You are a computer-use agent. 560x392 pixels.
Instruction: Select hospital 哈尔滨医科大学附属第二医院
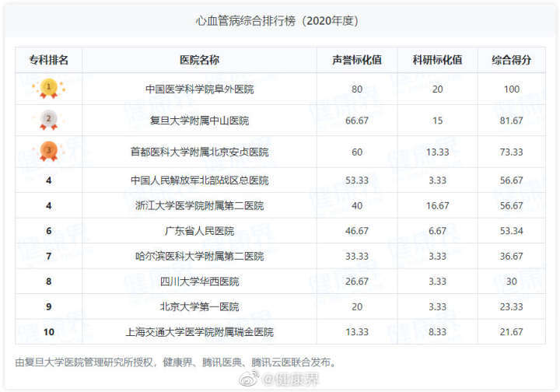pyautogui.click(x=199, y=256)
